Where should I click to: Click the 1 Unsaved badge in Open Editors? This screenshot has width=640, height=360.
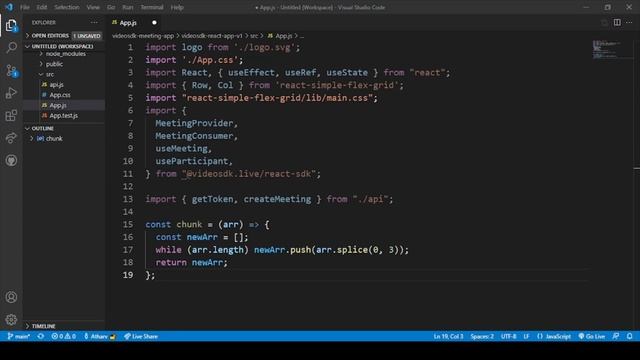[x=87, y=36]
